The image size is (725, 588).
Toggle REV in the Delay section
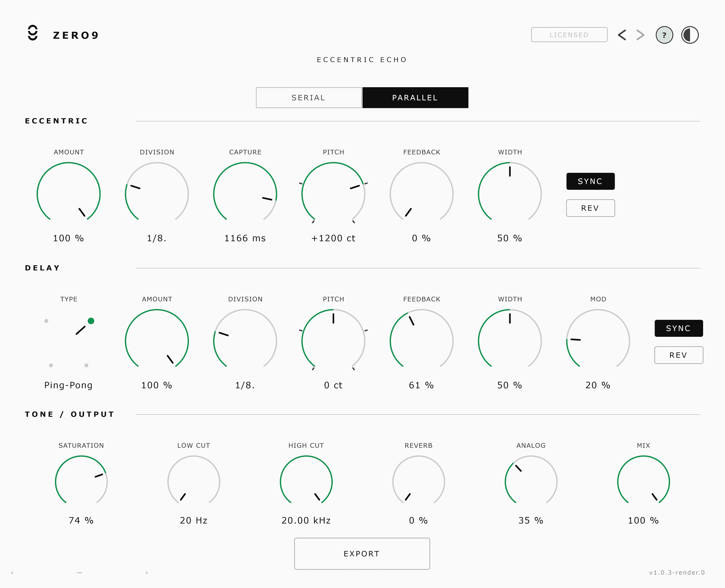pyautogui.click(x=679, y=355)
